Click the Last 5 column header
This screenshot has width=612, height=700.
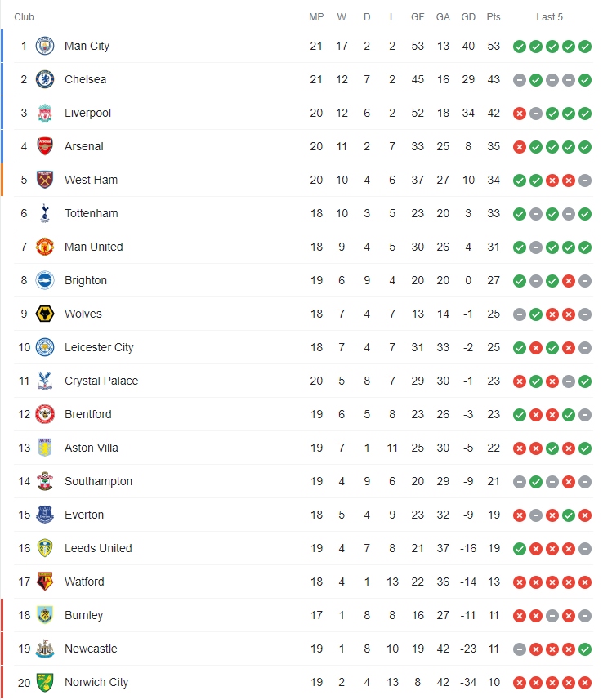(549, 17)
